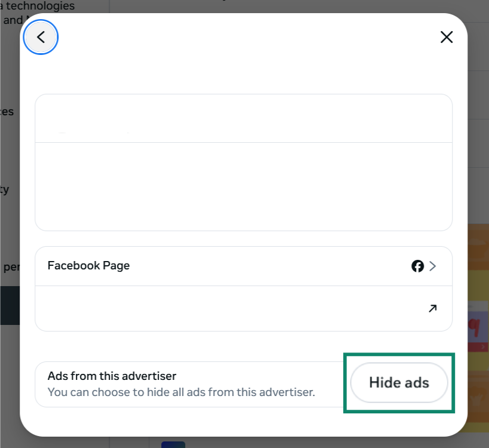The image size is (489, 448).
Task: Toggle hiding all ads from this advertiser
Action: pos(399,383)
